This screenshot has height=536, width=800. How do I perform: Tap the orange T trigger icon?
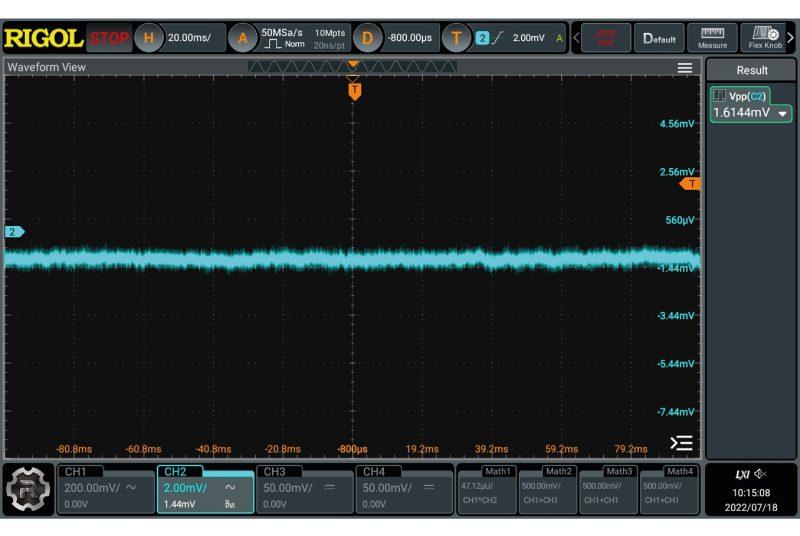457,38
